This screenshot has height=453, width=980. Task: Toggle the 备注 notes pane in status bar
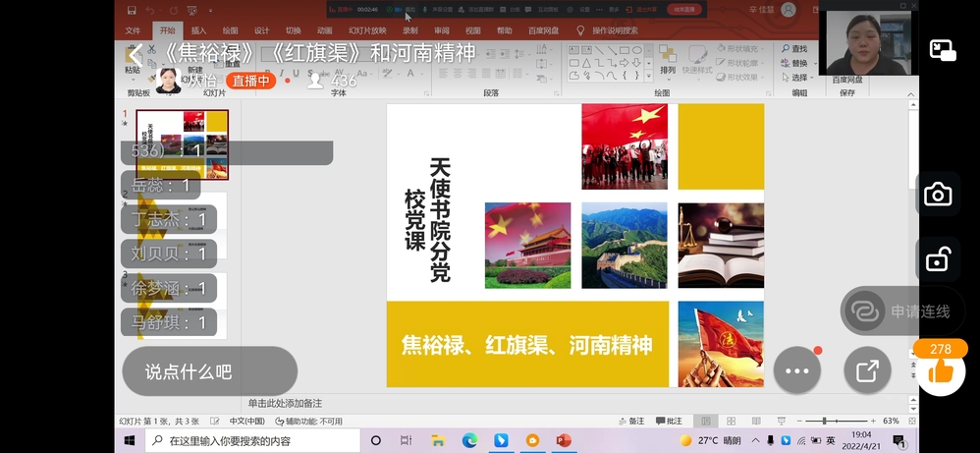click(x=631, y=421)
